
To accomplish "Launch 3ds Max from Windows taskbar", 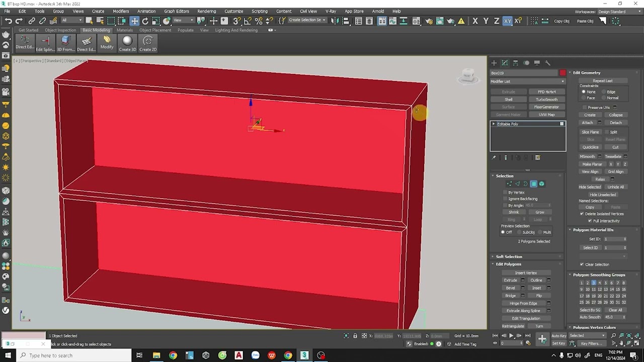I will pos(304,355).
